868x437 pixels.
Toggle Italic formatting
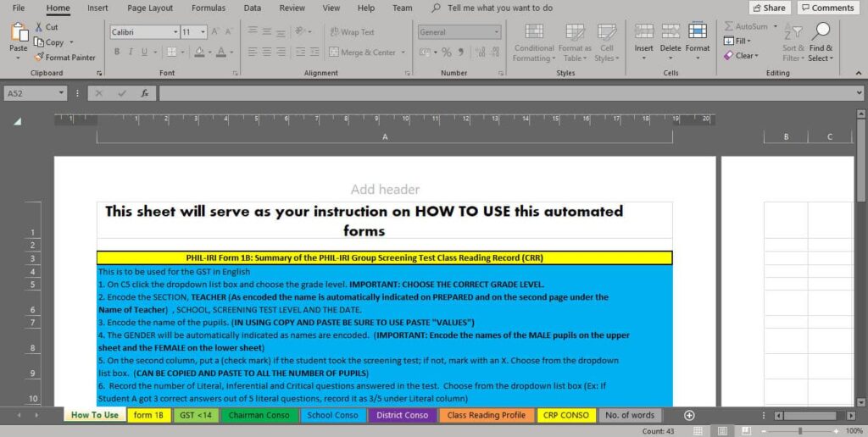coord(131,53)
